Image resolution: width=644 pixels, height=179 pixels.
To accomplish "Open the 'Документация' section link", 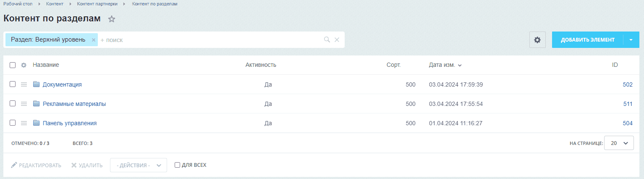I will pos(62,84).
